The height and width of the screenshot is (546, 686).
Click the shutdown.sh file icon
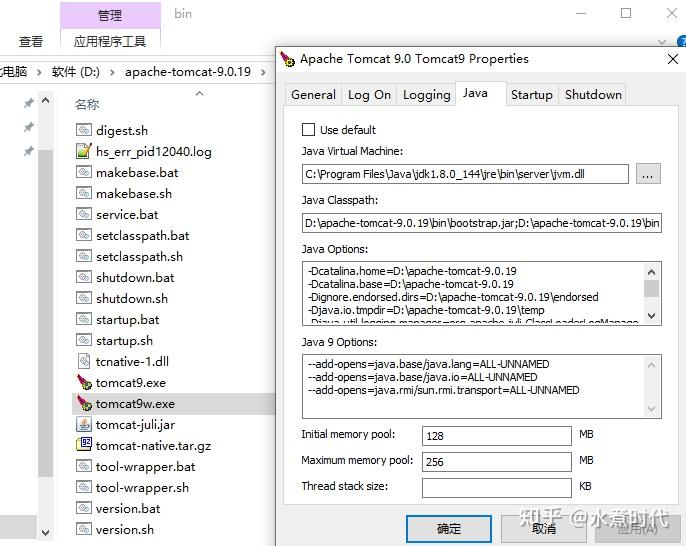[84, 298]
